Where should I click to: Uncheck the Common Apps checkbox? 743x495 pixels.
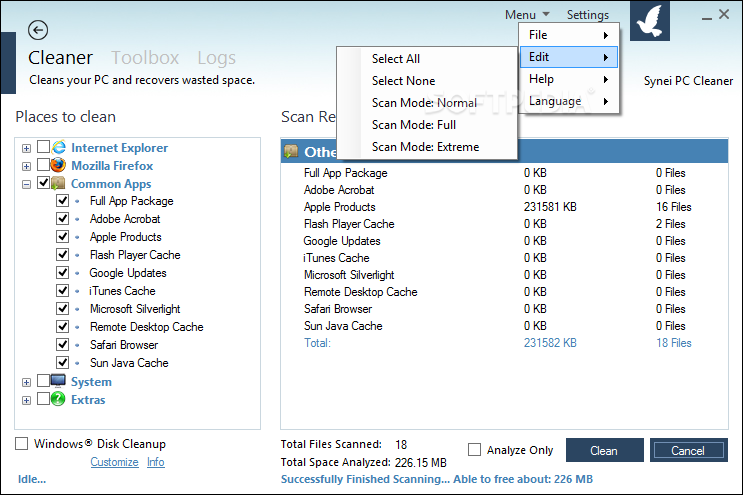(x=43, y=182)
